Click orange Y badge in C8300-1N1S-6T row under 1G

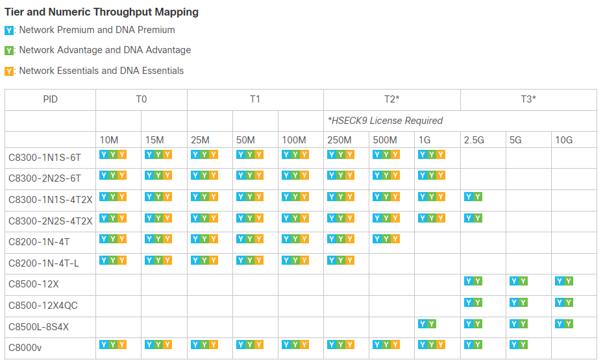click(x=441, y=154)
